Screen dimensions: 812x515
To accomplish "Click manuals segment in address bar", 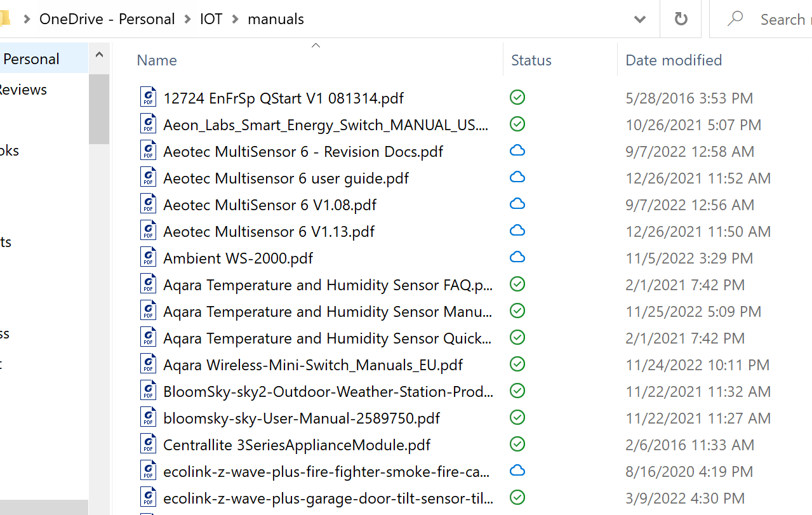I will [276, 19].
